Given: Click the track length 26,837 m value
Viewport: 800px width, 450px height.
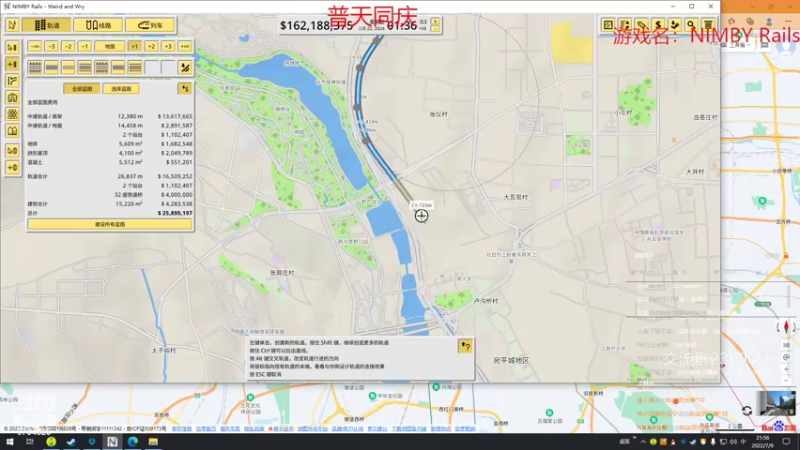Looking at the screenshot, I should tap(130, 177).
